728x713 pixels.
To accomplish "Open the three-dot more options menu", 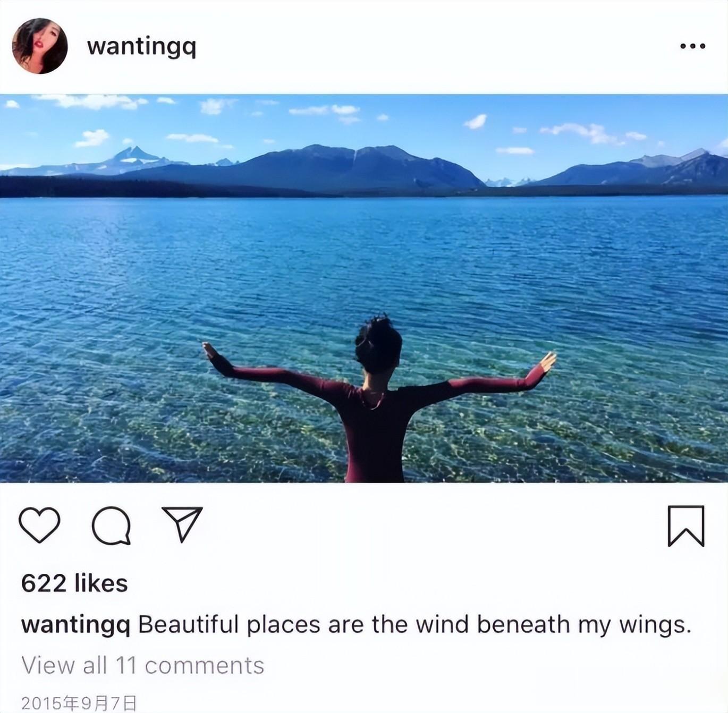I will coord(693,46).
